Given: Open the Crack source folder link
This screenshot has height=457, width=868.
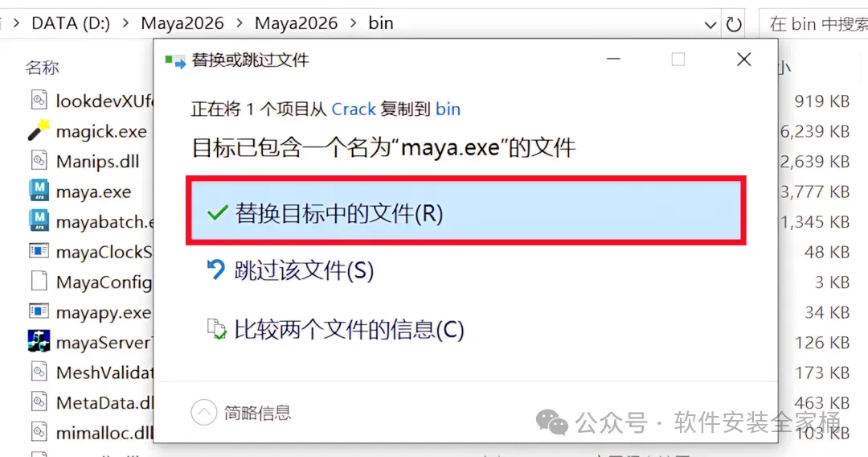Looking at the screenshot, I should 353,109.
